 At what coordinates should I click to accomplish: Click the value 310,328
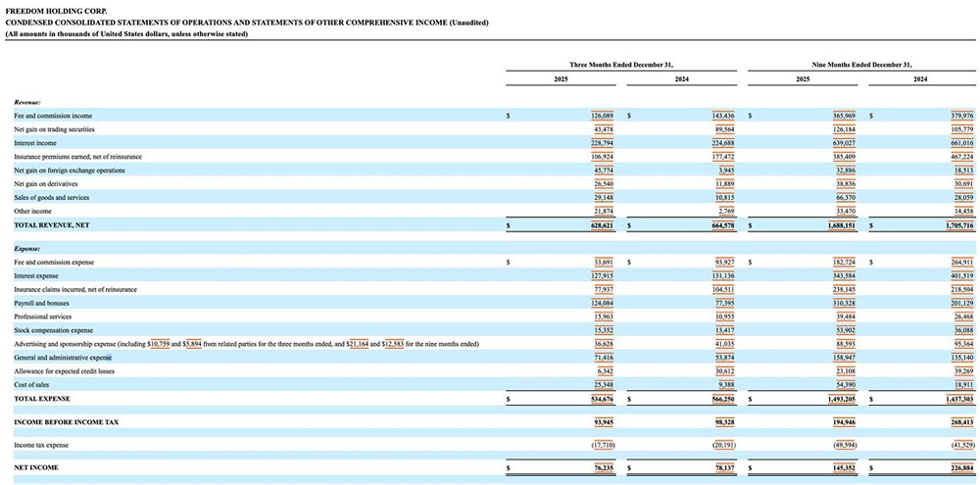(844, 304)
